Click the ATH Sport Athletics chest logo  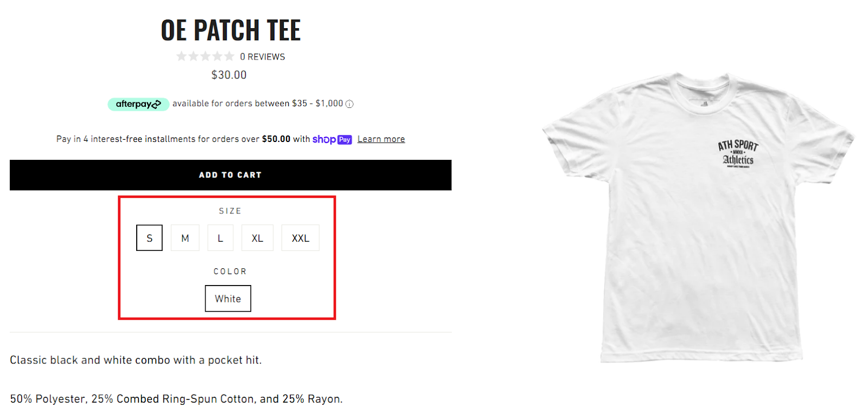(738, 154)
